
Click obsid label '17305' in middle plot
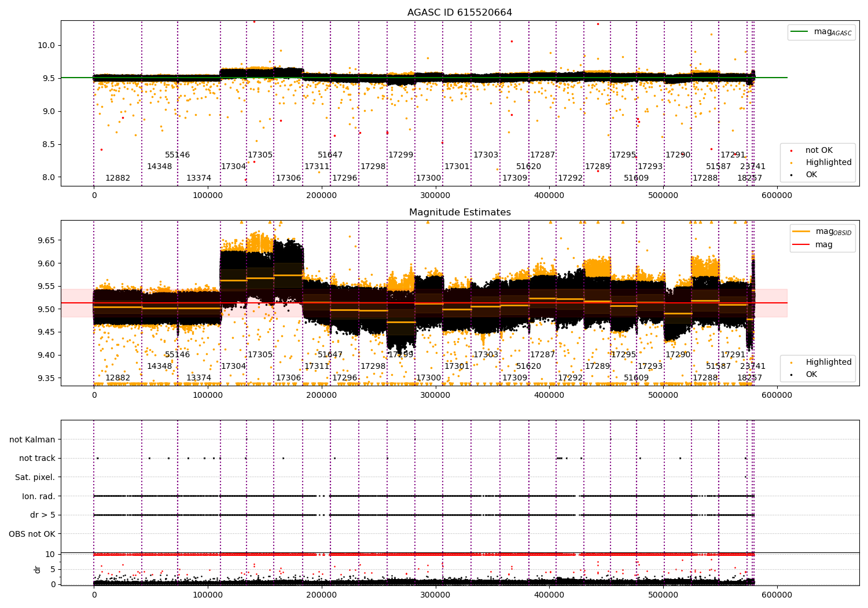coord(260,355)
